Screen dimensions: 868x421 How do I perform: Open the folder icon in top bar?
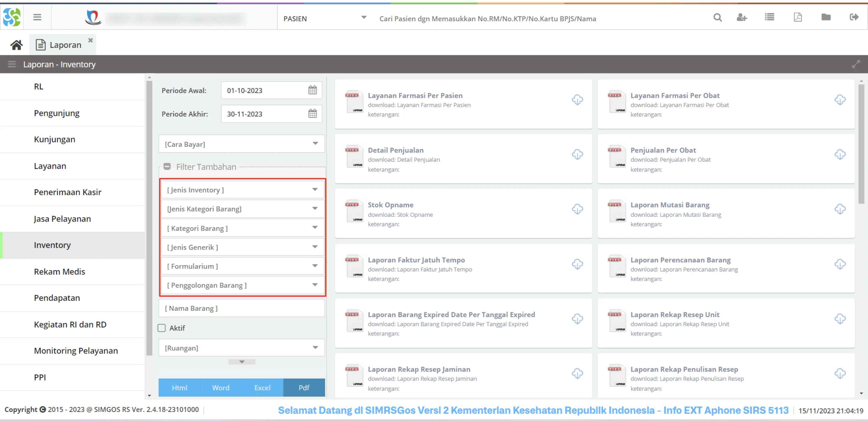pos(826,17)
